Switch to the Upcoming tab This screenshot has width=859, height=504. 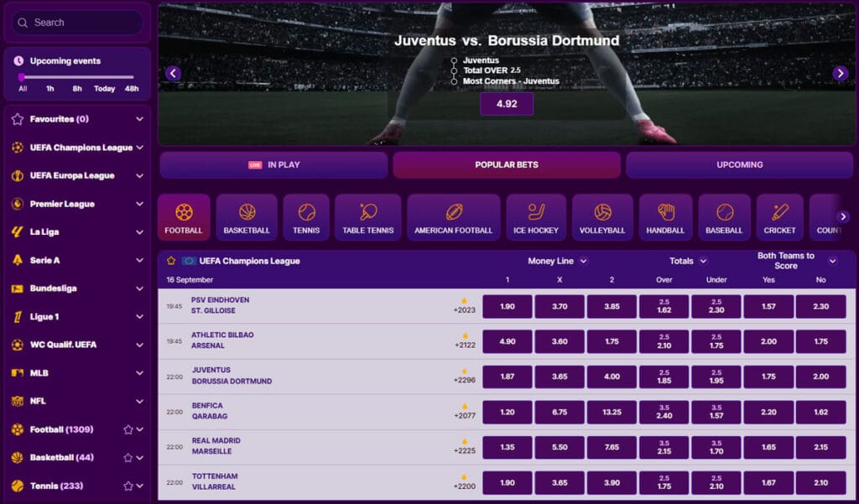click(x=740, y=165)
